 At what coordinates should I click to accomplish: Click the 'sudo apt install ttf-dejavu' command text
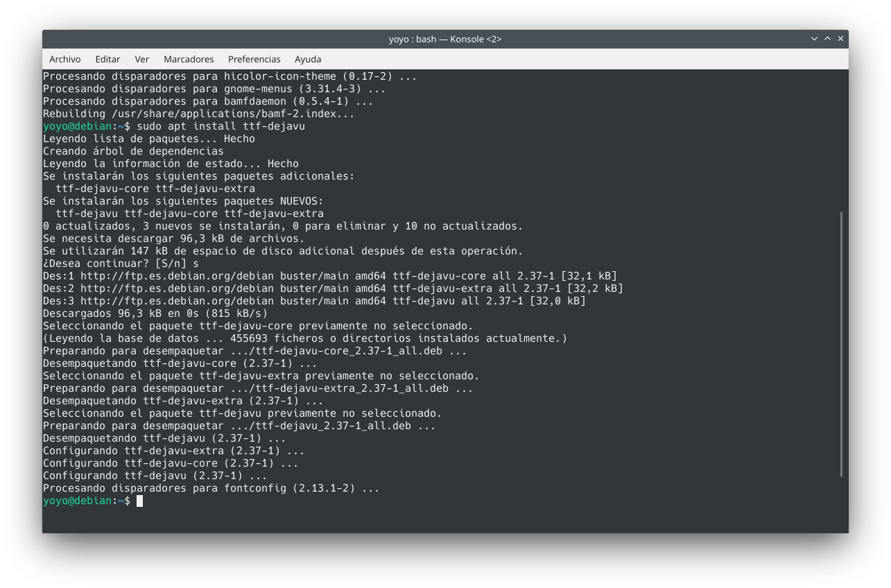pos(220,126)
